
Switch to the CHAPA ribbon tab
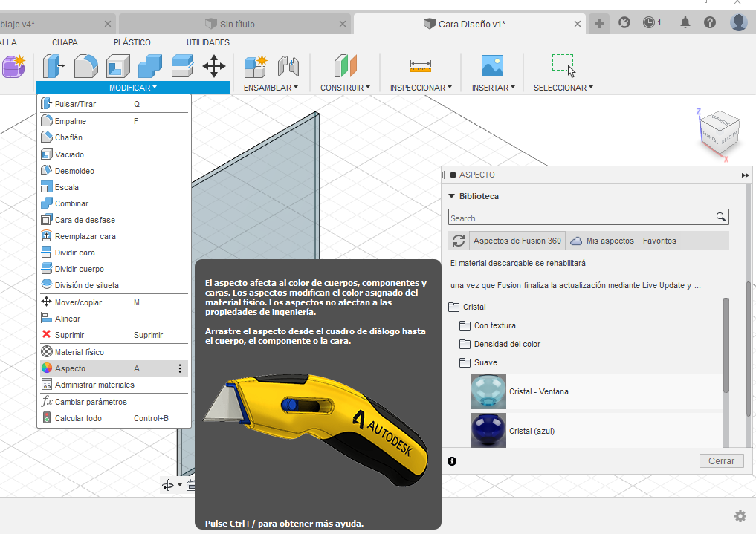click(x=65, y=42)
